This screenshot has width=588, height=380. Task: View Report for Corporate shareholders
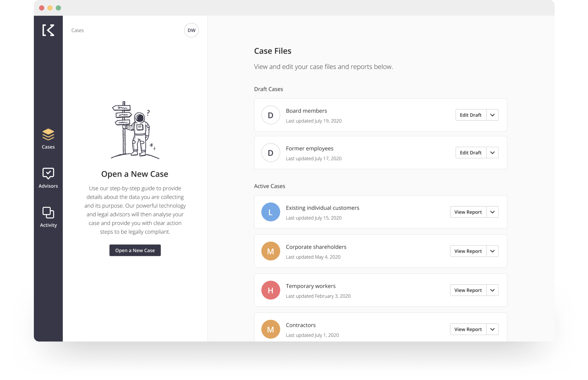point(468,251)
